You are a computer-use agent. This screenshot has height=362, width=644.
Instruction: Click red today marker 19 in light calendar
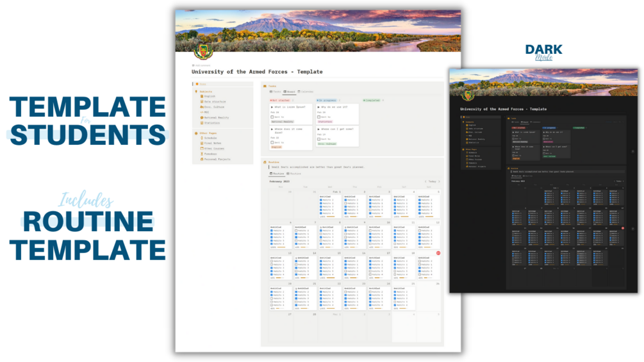click(x=438, y=253)
